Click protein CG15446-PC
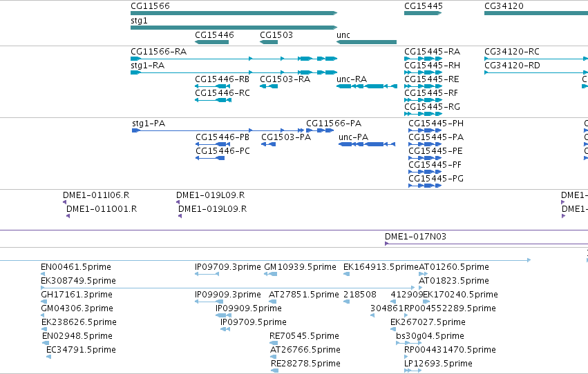 coord(210,158)
